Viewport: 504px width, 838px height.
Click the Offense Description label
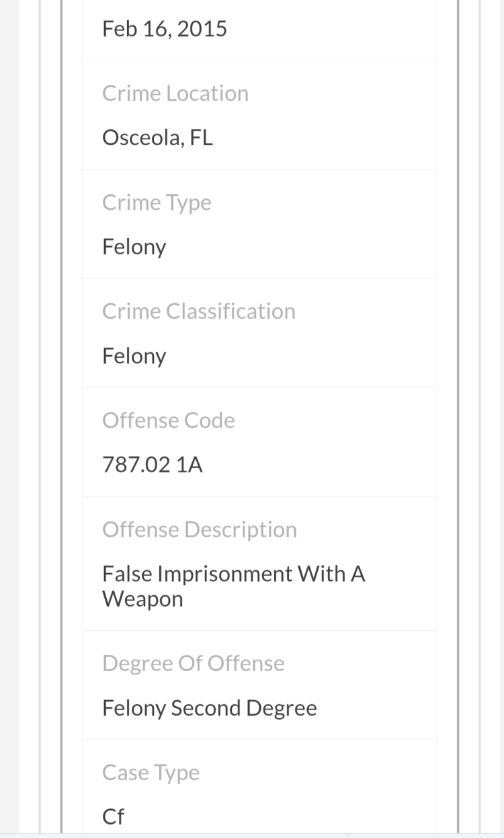click(x=199, y=530)
